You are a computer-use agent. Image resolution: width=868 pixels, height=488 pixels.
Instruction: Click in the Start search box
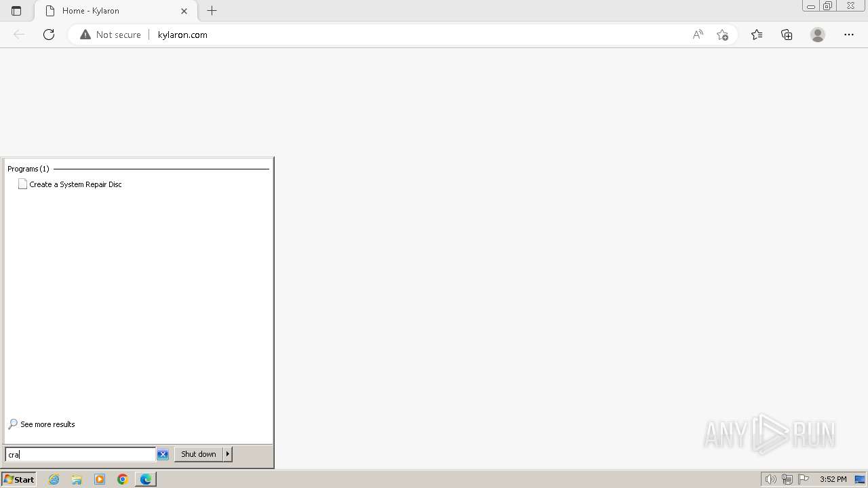click(80, 454)
